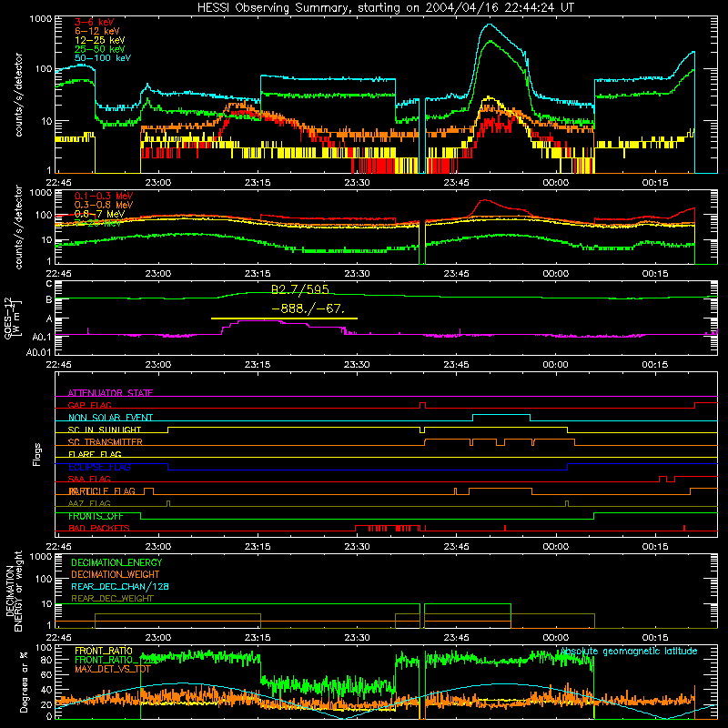The width and height of the screenshot is (728, 728).
Task: Click the BAD_PACKETS flag label
Action: pos(99,528)
